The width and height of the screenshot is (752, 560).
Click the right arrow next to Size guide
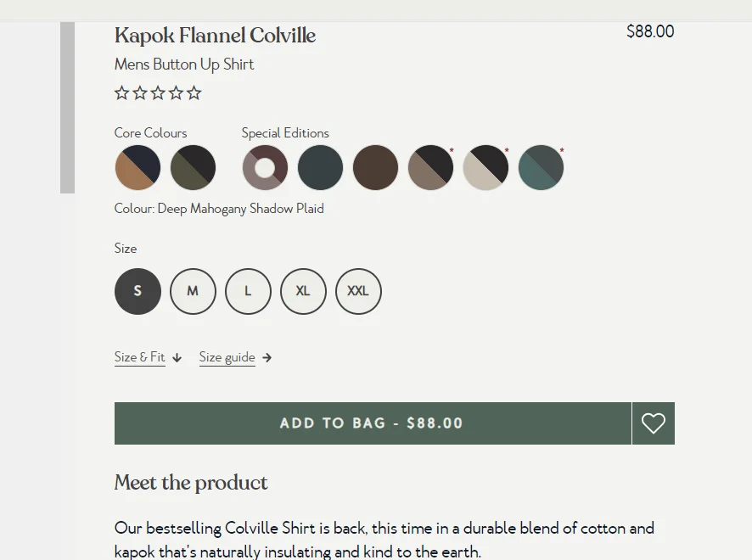click(x=267, y=358)
